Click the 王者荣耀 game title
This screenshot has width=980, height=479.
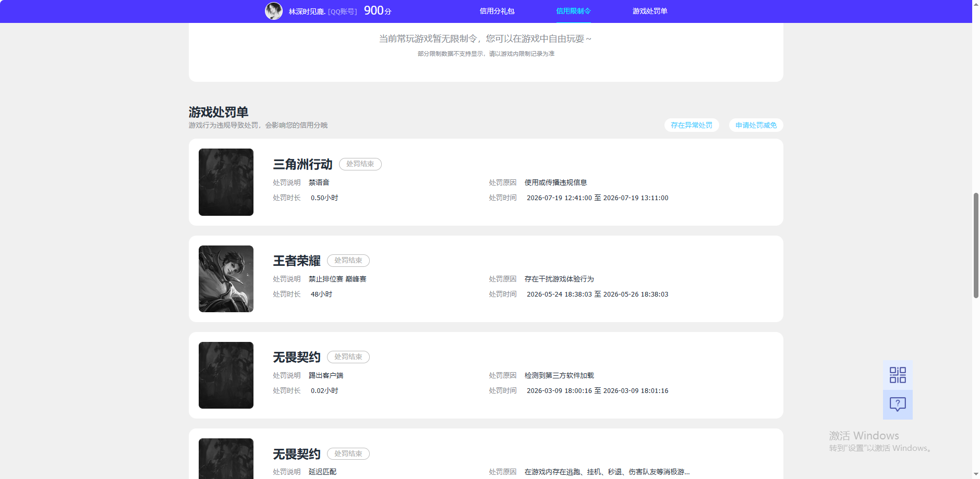tap(297, 261)
